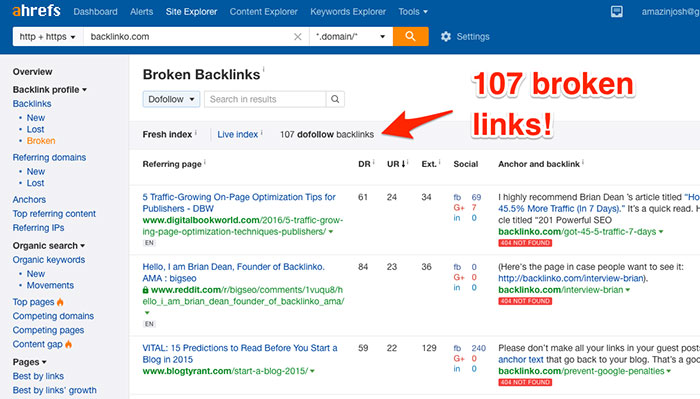
Task: Open Backlinks in sidebar
Action: coord(32,104)
